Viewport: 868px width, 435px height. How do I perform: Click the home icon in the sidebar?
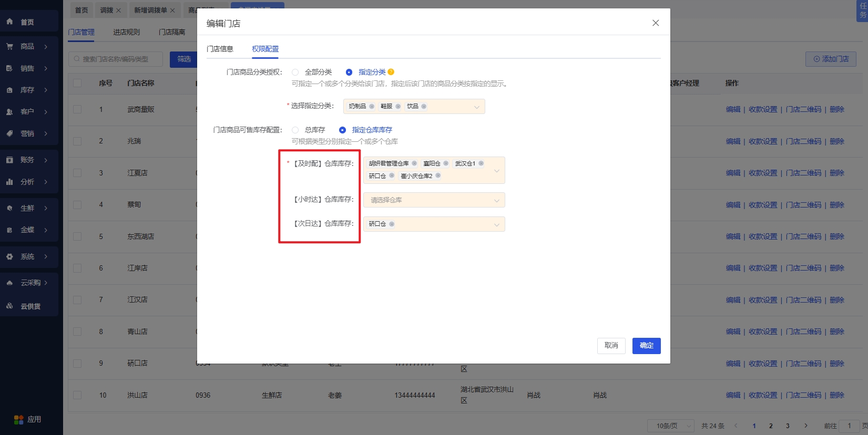[9, 22]
